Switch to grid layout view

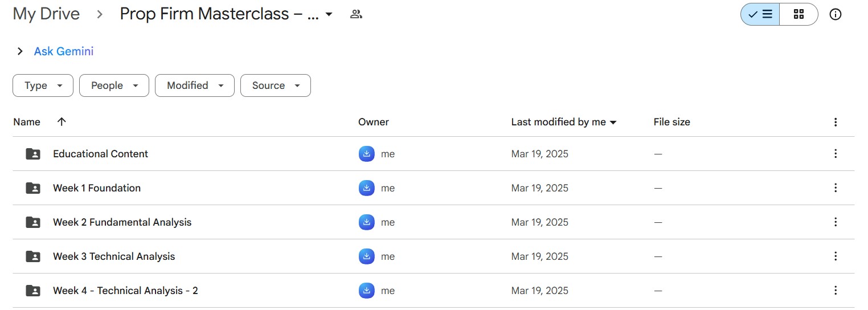point(799,15)
